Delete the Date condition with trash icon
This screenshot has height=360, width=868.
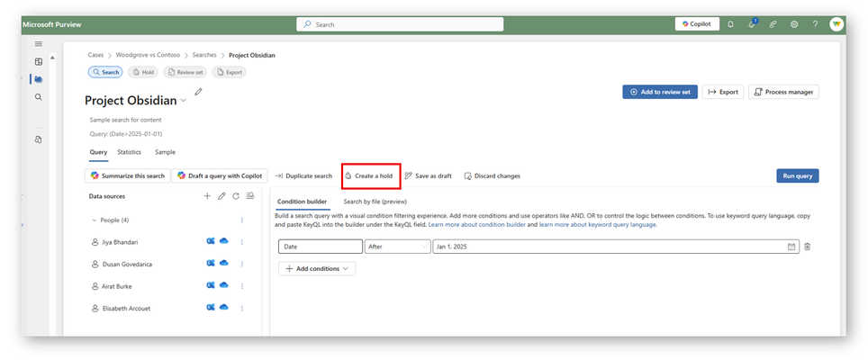click(807, 247)
